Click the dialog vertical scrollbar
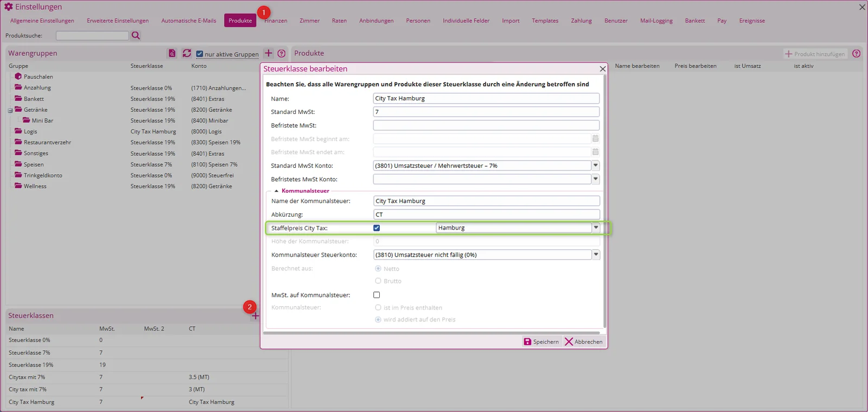 604,201
